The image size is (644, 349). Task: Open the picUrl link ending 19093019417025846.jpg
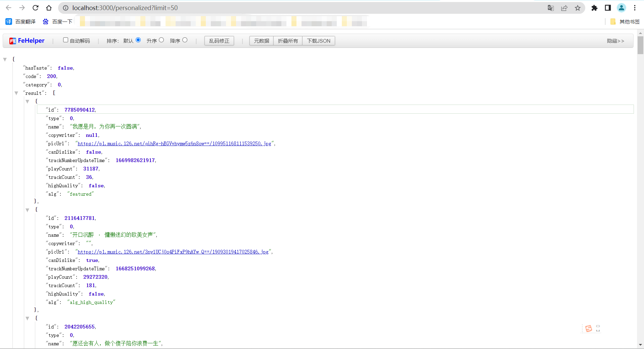click(x=173, y=252)
